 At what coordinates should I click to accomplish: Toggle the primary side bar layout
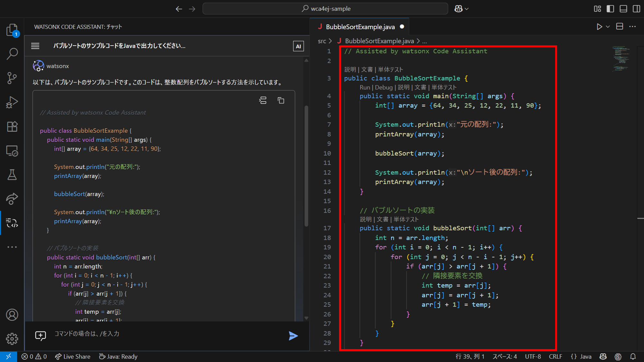(x=610, y=9)
